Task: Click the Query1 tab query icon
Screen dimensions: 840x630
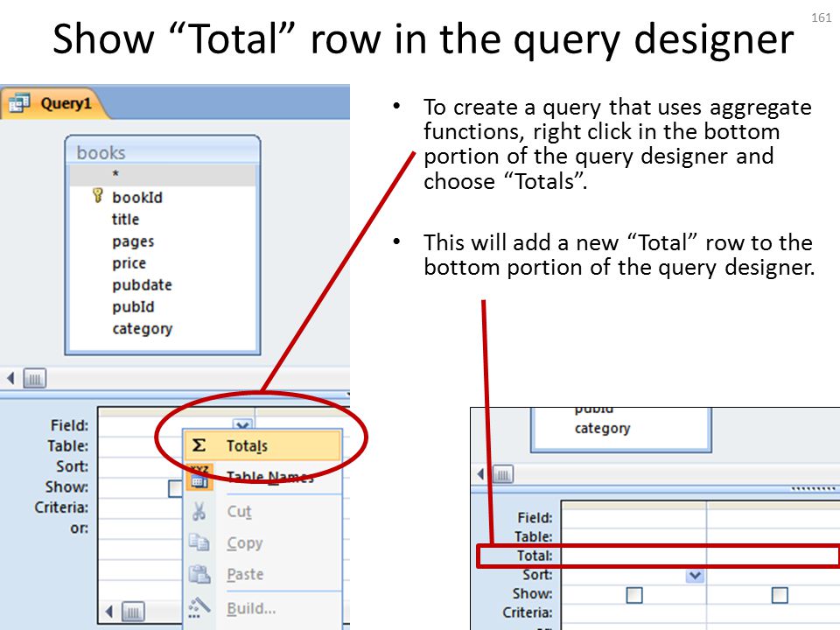Action: point(19,102)
